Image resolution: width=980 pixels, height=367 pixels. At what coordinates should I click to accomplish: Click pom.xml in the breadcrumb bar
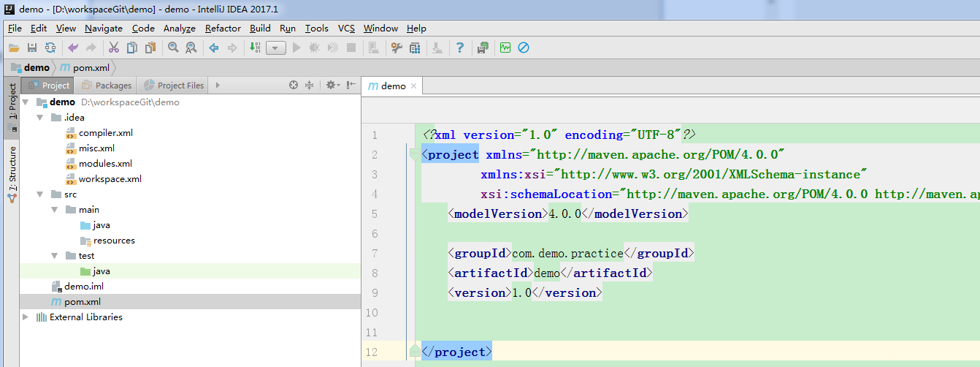[85, 67]
